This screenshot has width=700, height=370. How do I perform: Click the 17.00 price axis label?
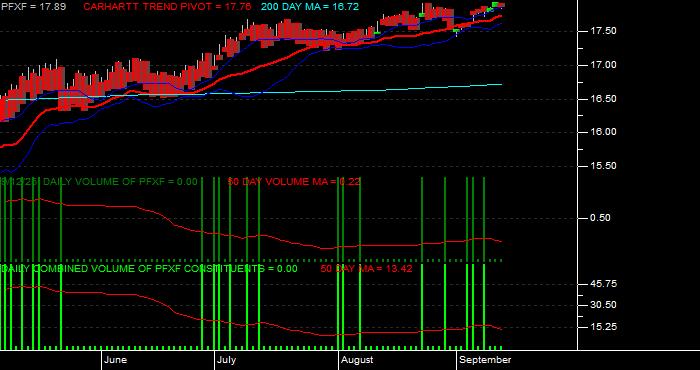(x=604, y=65)
